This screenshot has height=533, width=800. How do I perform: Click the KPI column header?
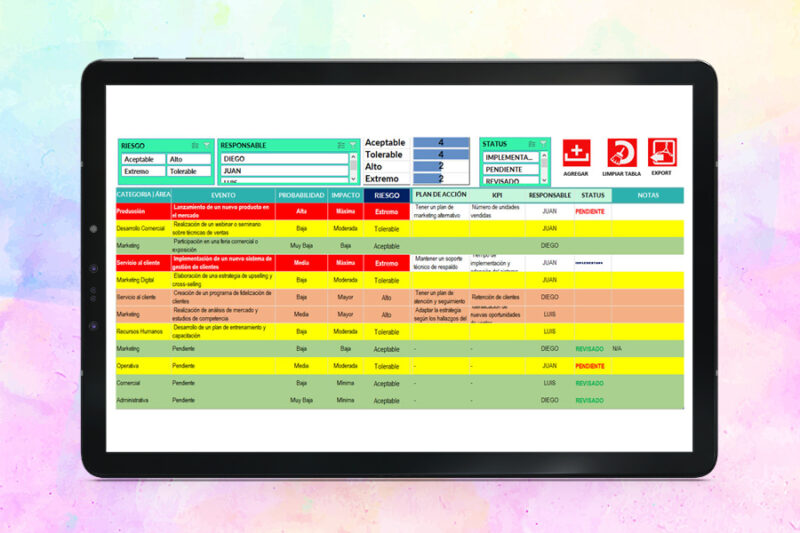point(497,195)
